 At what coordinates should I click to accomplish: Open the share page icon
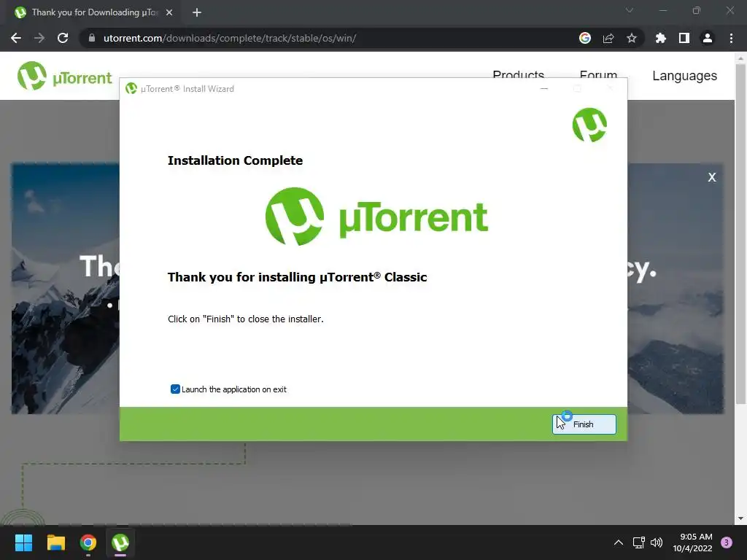coord(608,38)
